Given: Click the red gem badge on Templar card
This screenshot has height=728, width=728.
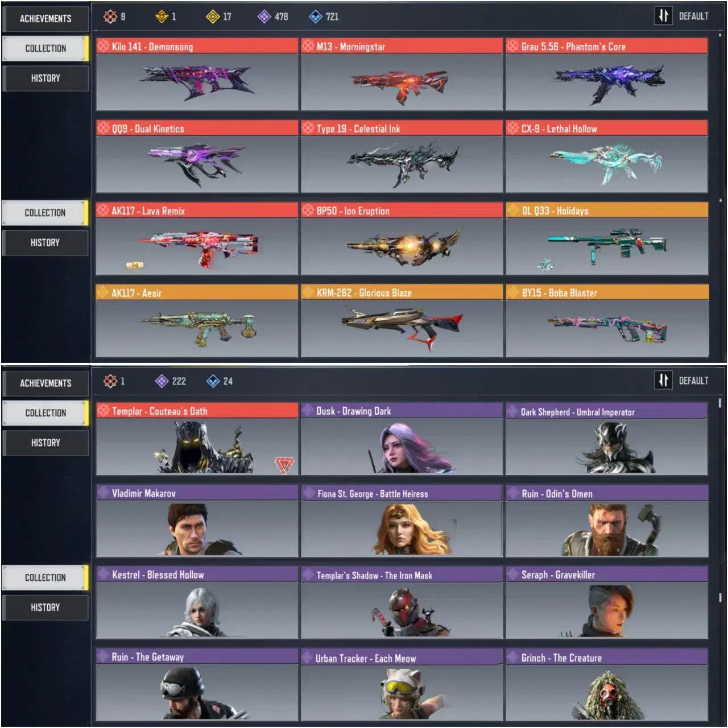Looking at the screenshot, I should (x=284, y=465).
